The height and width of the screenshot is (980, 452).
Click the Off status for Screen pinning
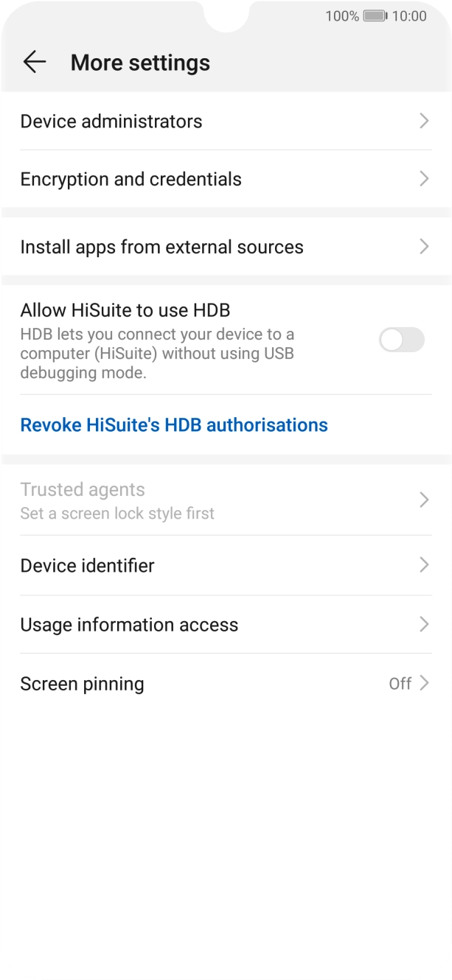[400, 684]
